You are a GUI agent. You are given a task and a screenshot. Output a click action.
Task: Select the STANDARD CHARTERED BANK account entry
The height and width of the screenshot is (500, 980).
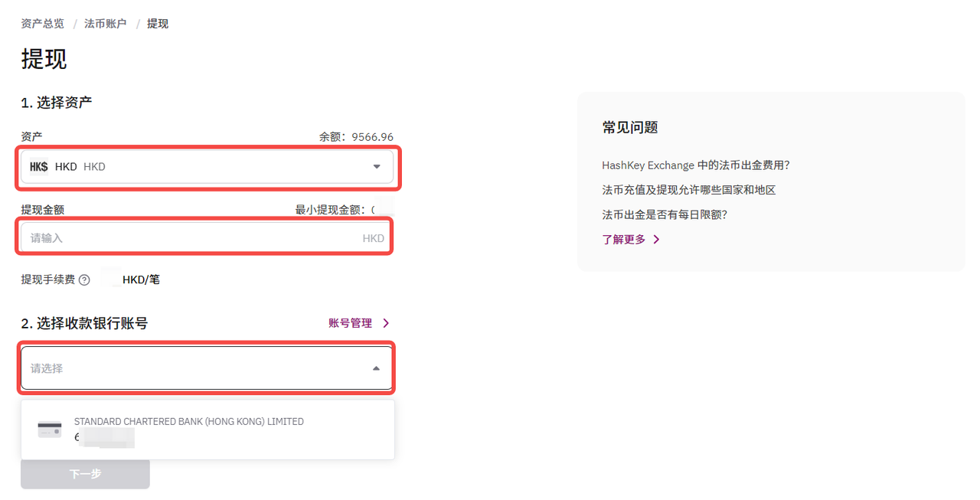coord(207,429)
